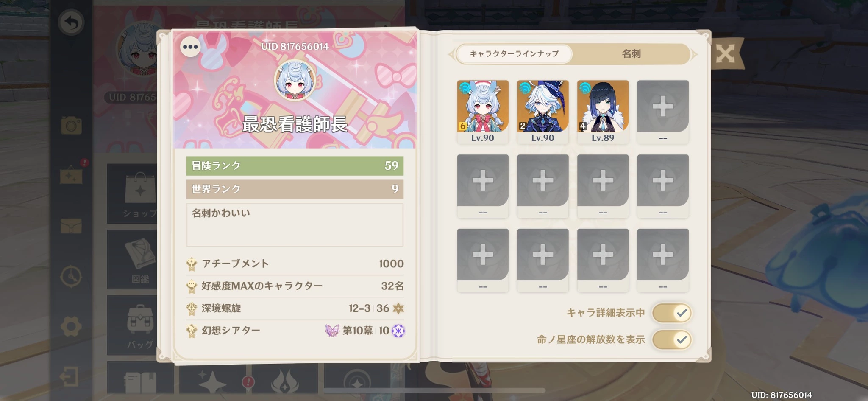This screenshot has width=868, height=401.
Task: Toggle the キャラ詳細表示中 switch
Action: click(672, 313)
